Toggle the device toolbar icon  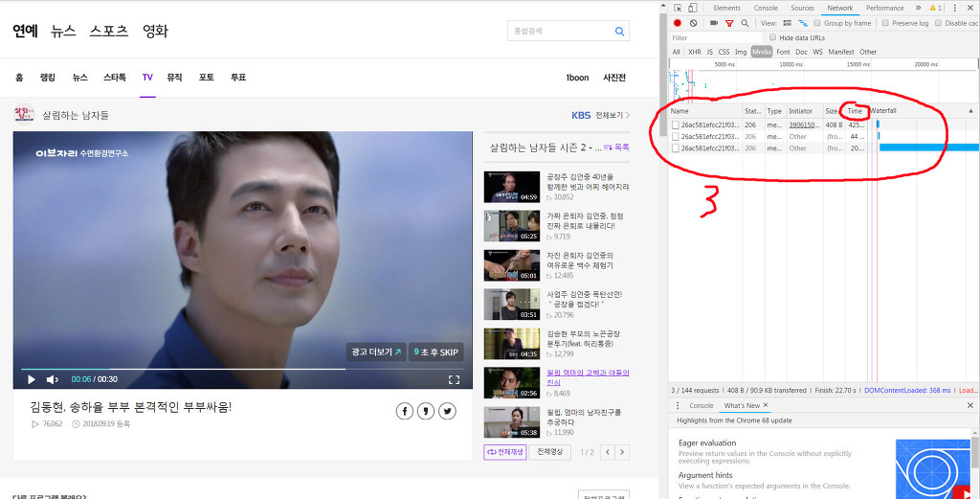coord(693,8)
